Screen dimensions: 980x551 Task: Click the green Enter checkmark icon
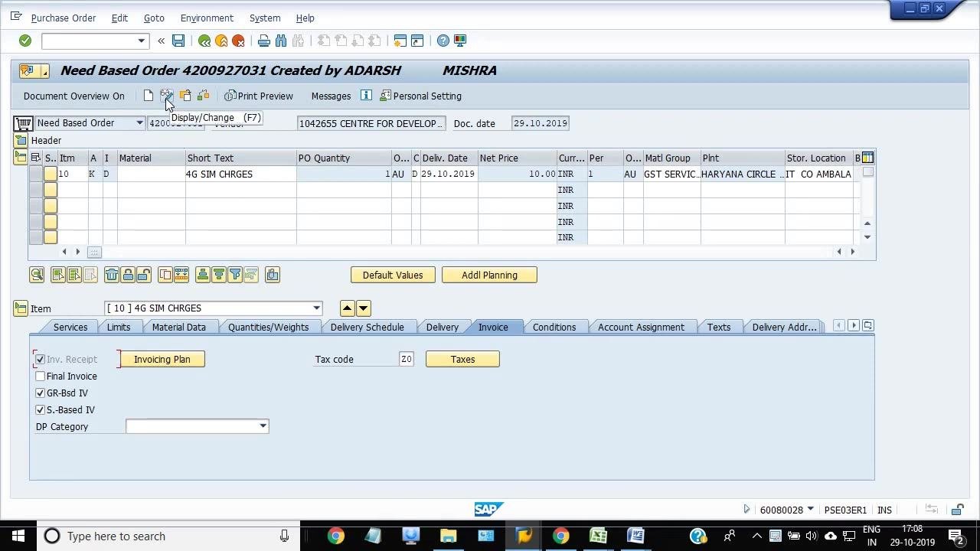click(25, 41)
